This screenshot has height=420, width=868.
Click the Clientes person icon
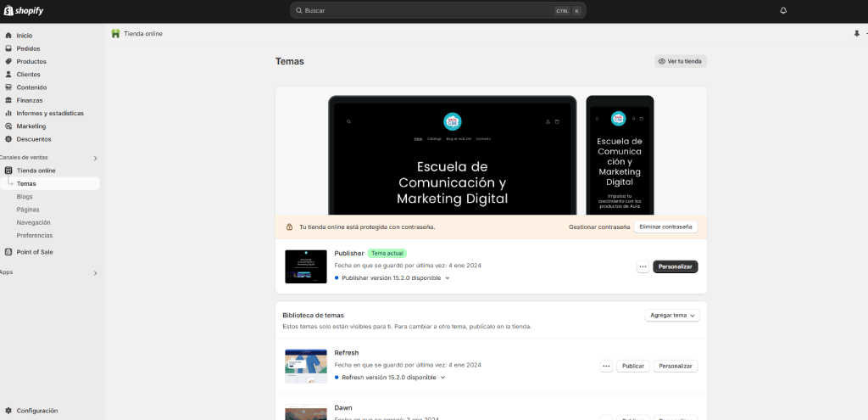tap(8, 75)
